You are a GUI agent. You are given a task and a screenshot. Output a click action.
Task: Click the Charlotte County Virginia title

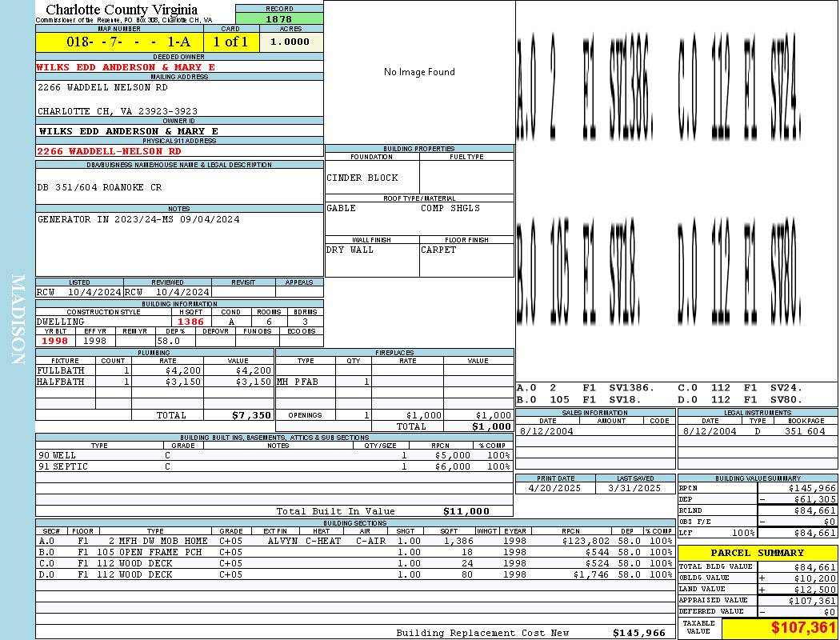(x=122, y=10)
